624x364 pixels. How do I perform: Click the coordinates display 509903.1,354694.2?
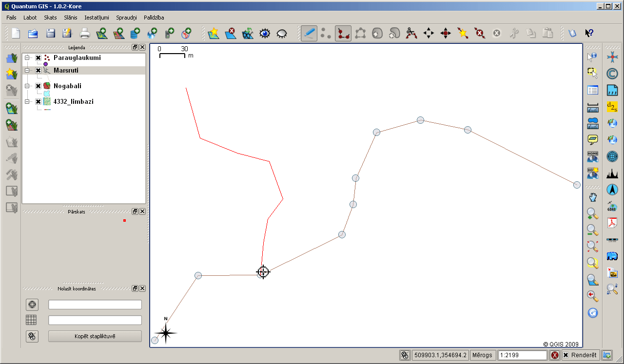(441, 355)
